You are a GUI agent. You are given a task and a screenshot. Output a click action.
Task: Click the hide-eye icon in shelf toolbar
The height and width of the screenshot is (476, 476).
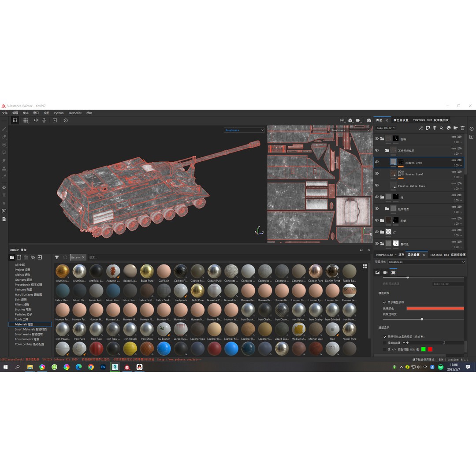pos(33,257)
